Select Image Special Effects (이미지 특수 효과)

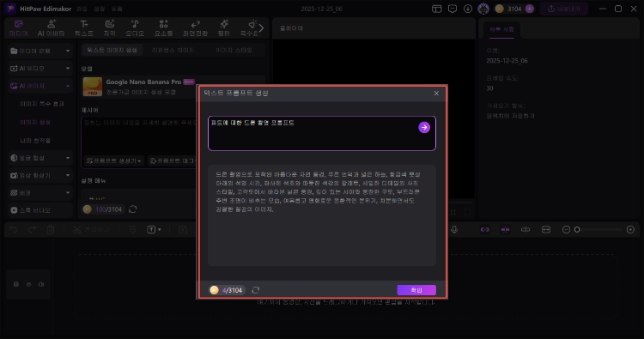(x=42, y=104)
